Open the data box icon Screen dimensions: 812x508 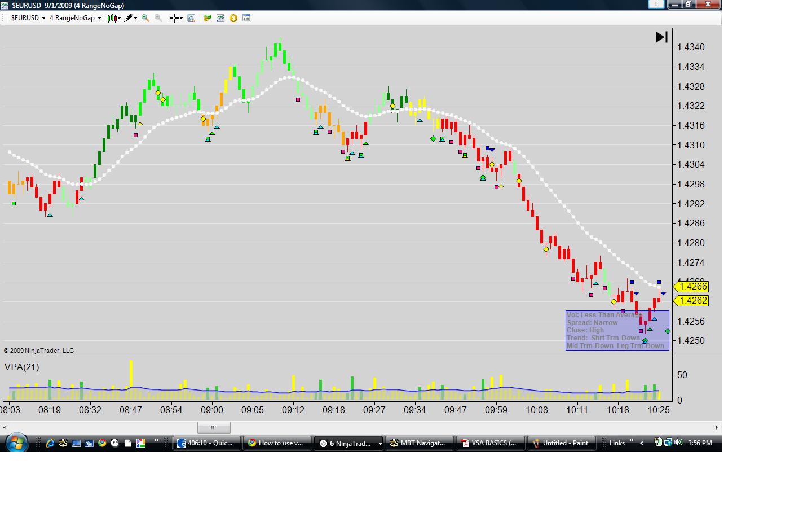191,18
